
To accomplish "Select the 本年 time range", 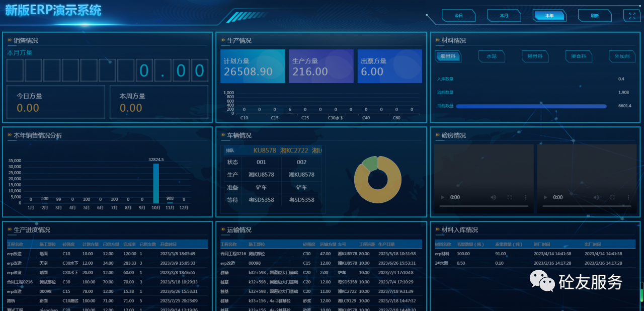I will coord(549,16).
